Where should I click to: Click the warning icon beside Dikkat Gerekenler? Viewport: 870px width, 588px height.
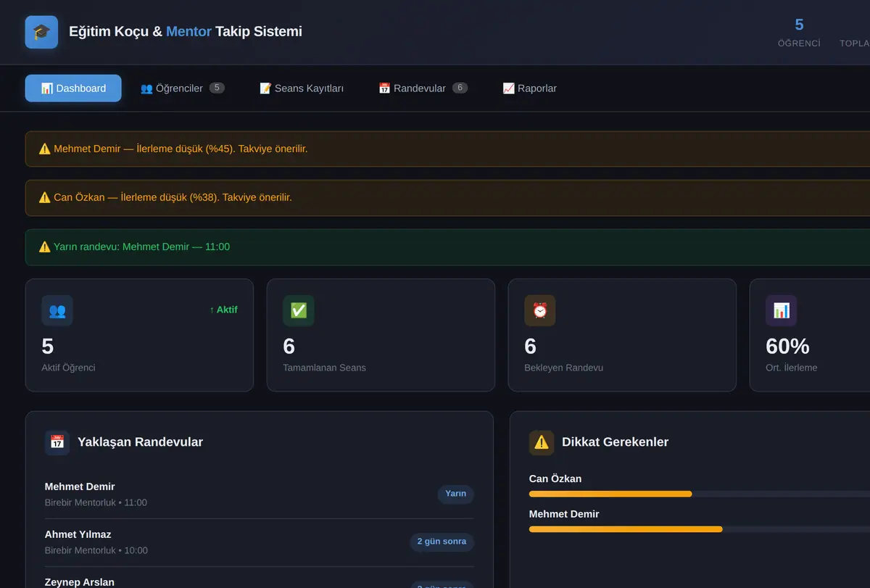pyautogui.click(x=542, y=442)
